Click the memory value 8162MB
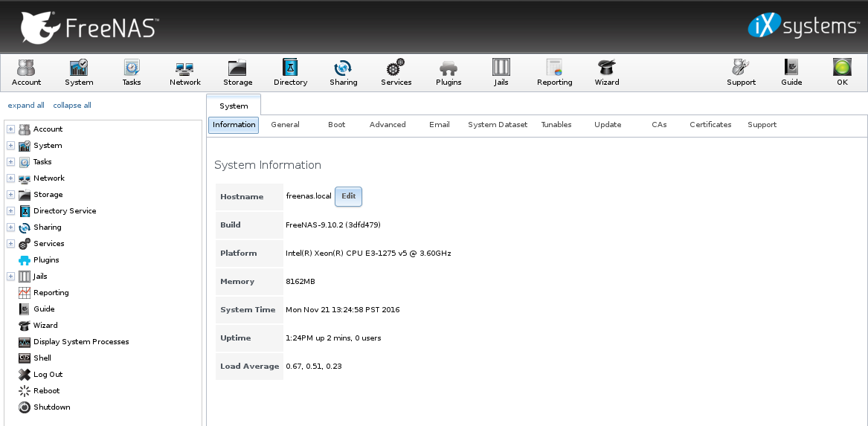The width and height of the screenshot is (868, 426). pyautogui.click(x=300, y=282)
